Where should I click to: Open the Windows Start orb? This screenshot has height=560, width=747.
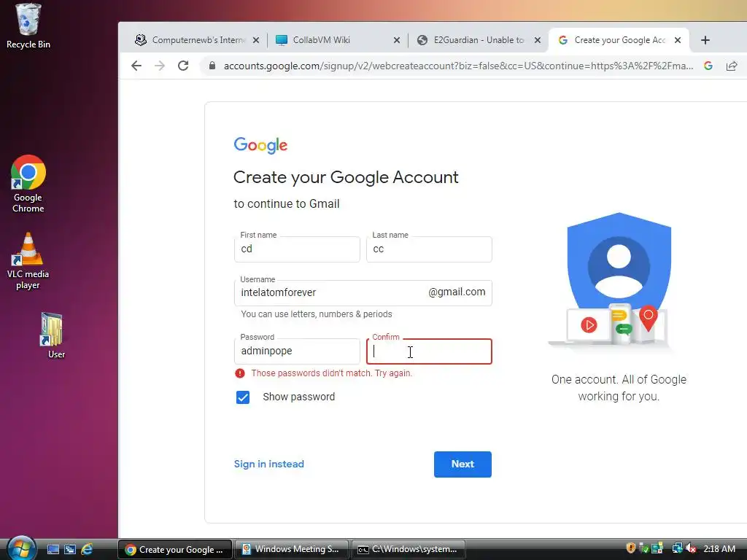(22, 548)
